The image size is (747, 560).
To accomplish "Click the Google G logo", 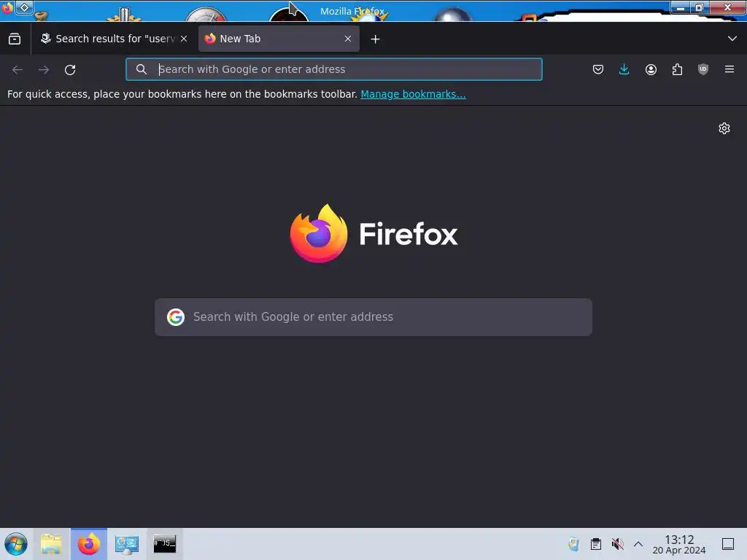I will click(x=176, y=317).
